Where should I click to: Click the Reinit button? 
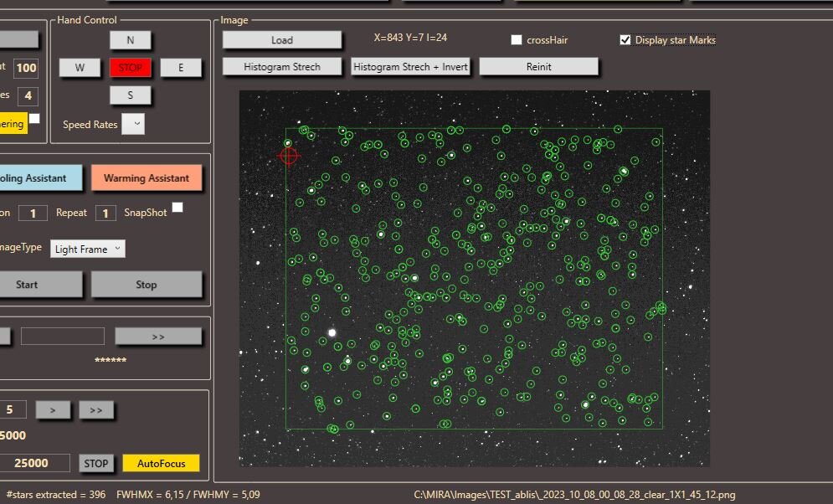coord(538,67)
